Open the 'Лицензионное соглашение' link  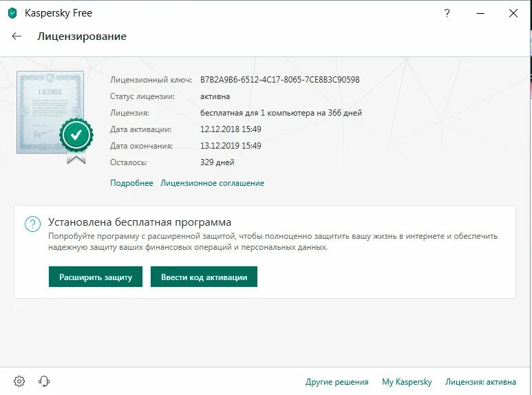(x=212, y=183)
